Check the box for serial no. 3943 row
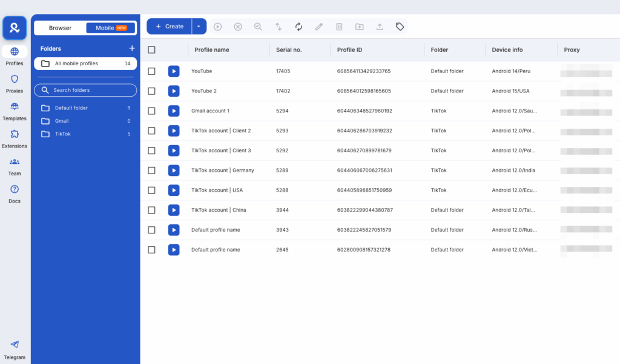This screenshot has width=620, height=364. pyautogui.click(x=151, y=230)
